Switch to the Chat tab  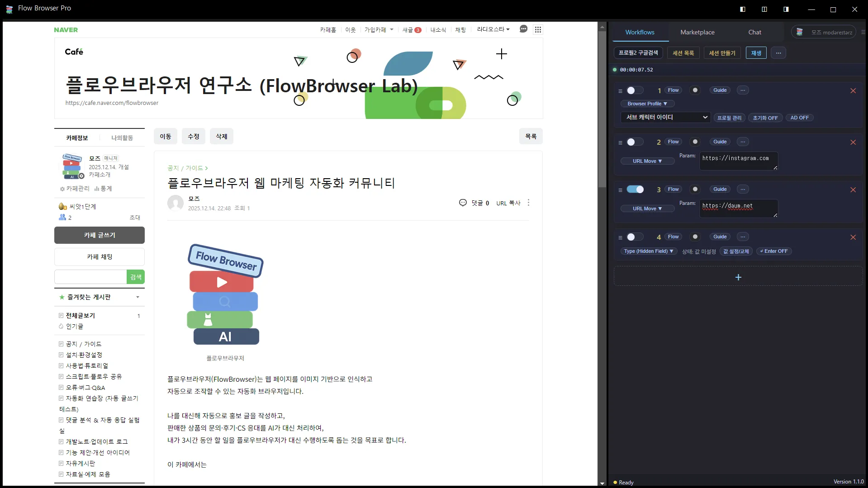pyautogui.click(x=754, y=32)
